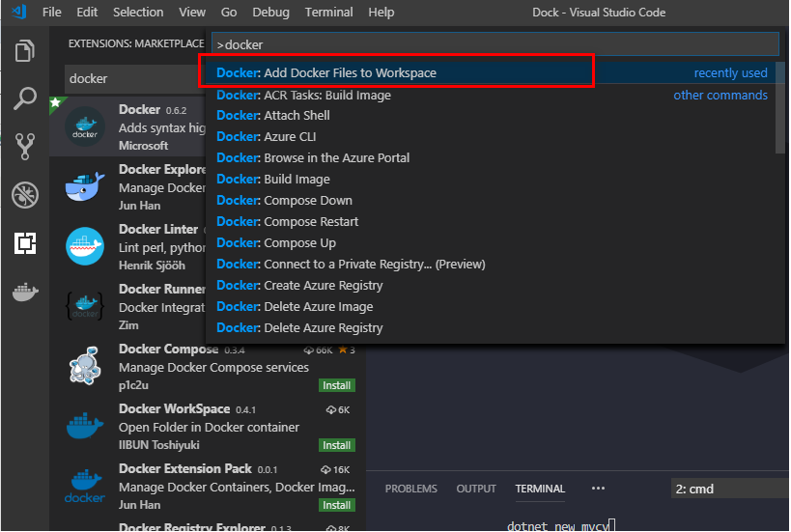Viewport: 791px width, 532px height.
Task: Open the File menu
Action: (x=52, y=13)
